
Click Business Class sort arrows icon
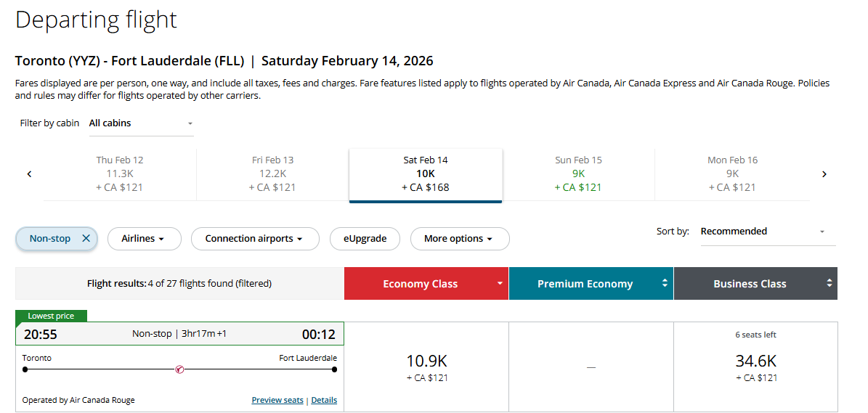pyautogui.click(x=829, y=284)
